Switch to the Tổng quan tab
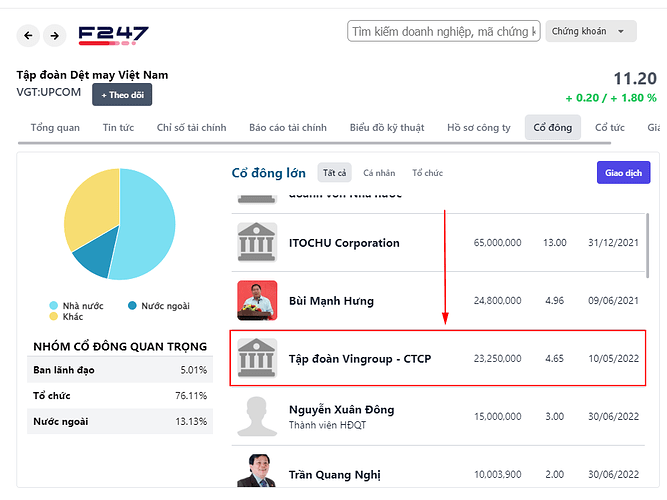The height and width of the screenshot is (500, 667). click(55, 128)
